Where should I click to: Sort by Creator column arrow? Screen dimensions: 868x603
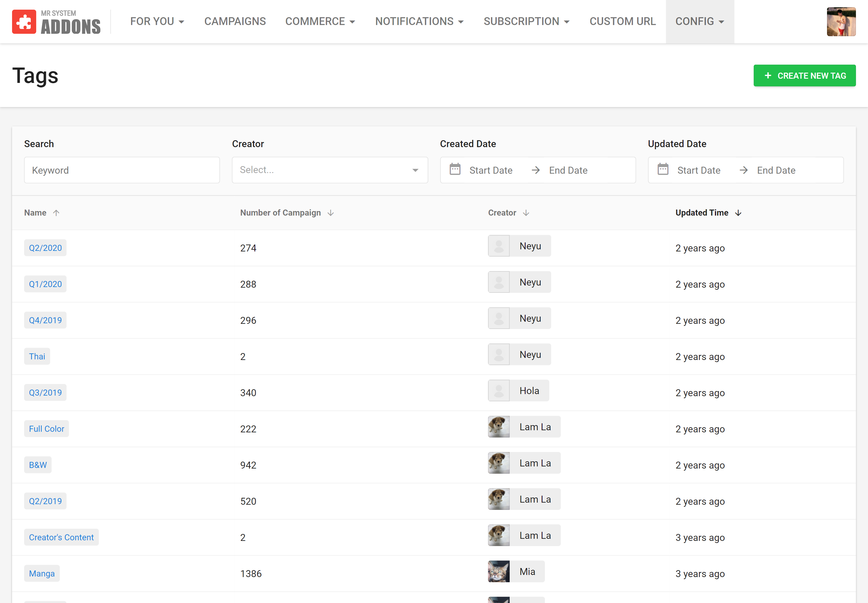click(x=526, y=213)
